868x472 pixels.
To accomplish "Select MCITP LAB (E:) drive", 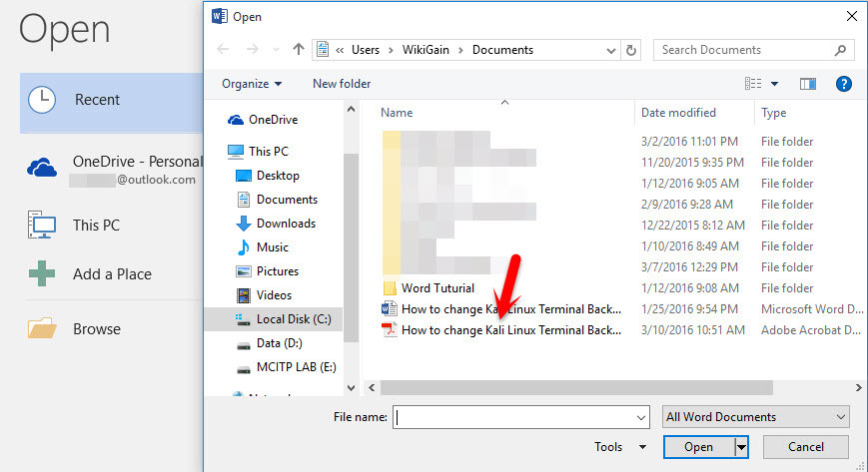I will pos(287,367).
